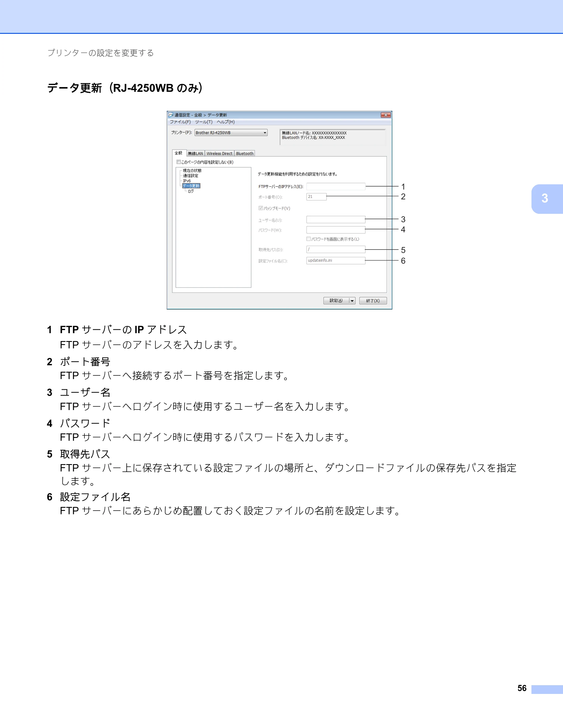Viewport: 563px width, 728px height.
Task: Click the communication settings app icon in title bar
Action: [x=171, y=115]
